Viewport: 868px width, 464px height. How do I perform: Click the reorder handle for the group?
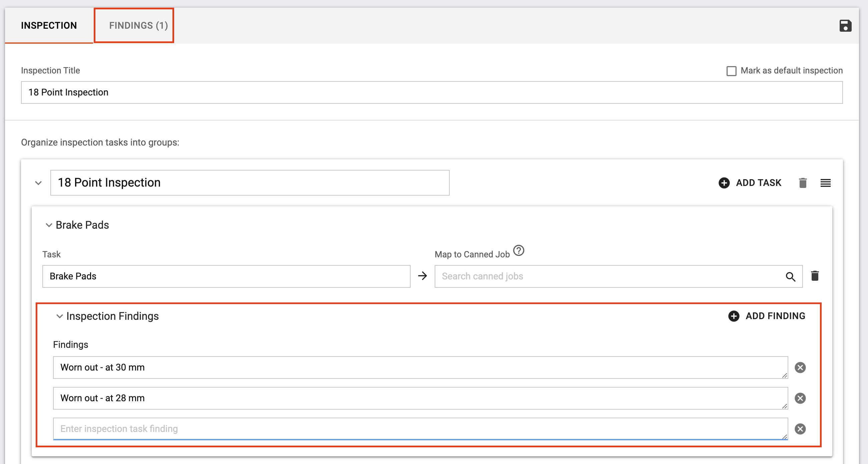[825, 183]
